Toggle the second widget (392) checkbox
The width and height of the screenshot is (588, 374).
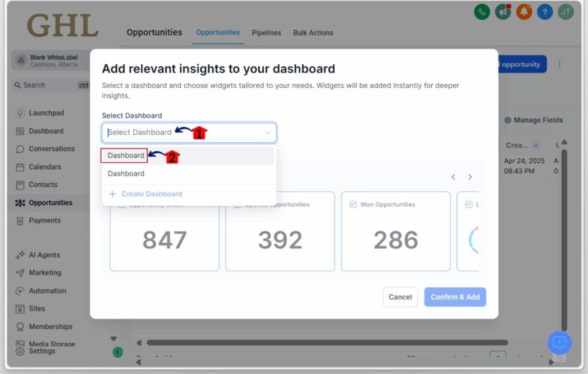(x=237, y=205)
